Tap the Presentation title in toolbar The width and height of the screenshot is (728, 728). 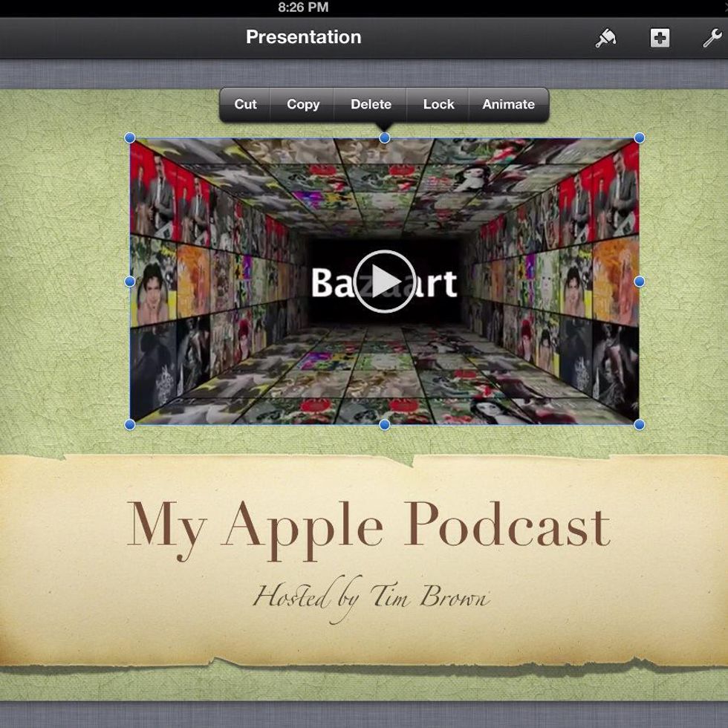pos(303,37)
